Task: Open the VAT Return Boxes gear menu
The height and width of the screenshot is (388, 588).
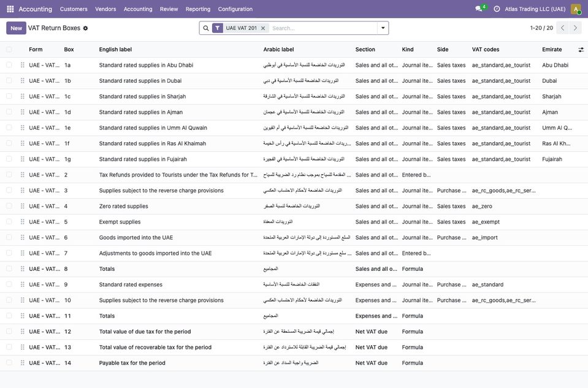Action: (x=85, y=28)
